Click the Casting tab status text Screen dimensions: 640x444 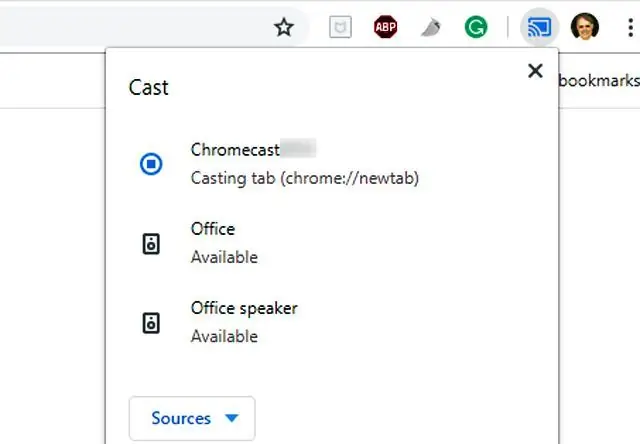[305, 178]
